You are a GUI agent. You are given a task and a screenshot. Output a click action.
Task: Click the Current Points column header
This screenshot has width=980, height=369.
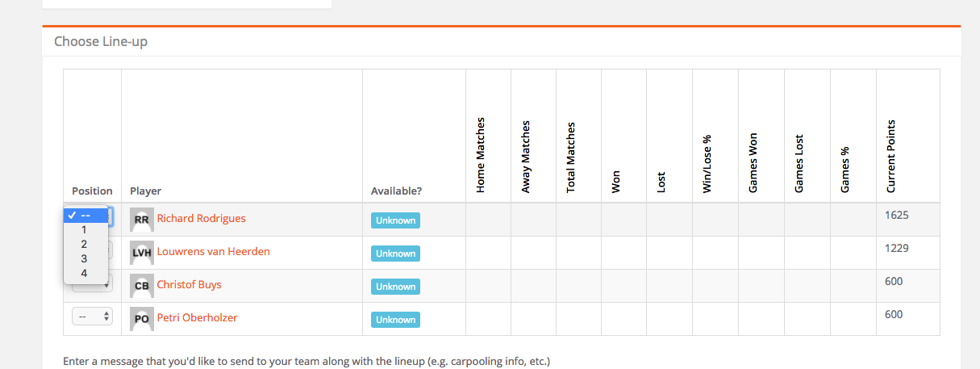pos(891,157)
